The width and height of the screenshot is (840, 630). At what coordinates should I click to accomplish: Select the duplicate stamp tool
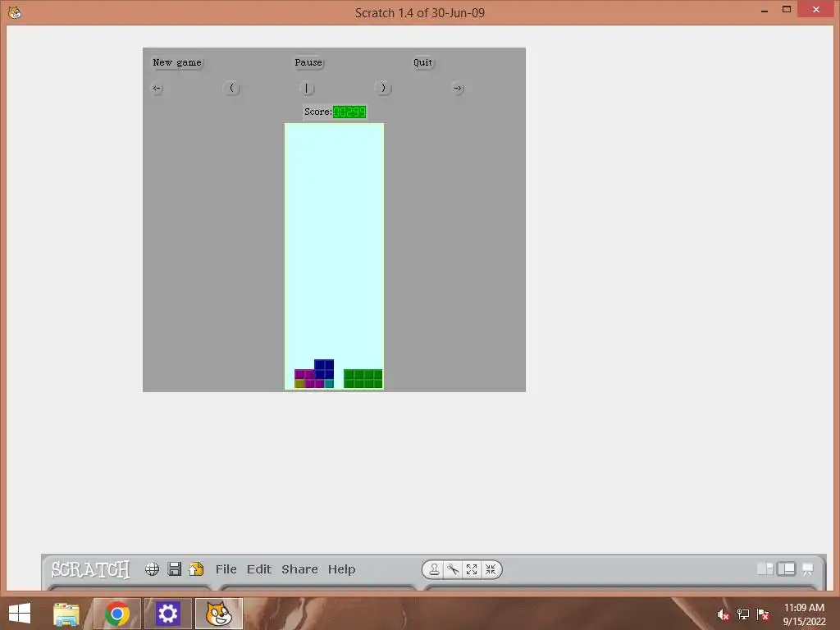point(434,569)
